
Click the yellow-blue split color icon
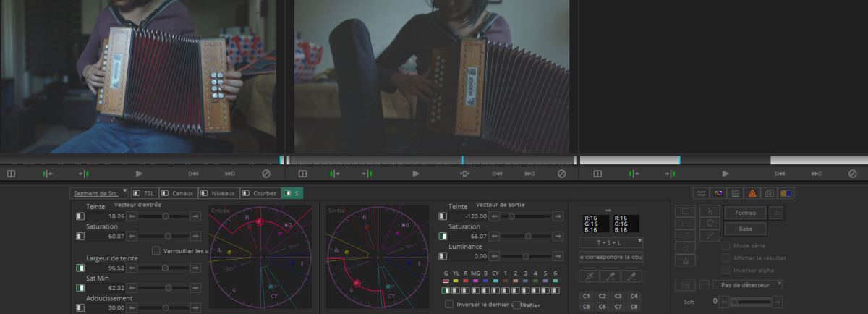pyautogui.click(x=787, y=193)
